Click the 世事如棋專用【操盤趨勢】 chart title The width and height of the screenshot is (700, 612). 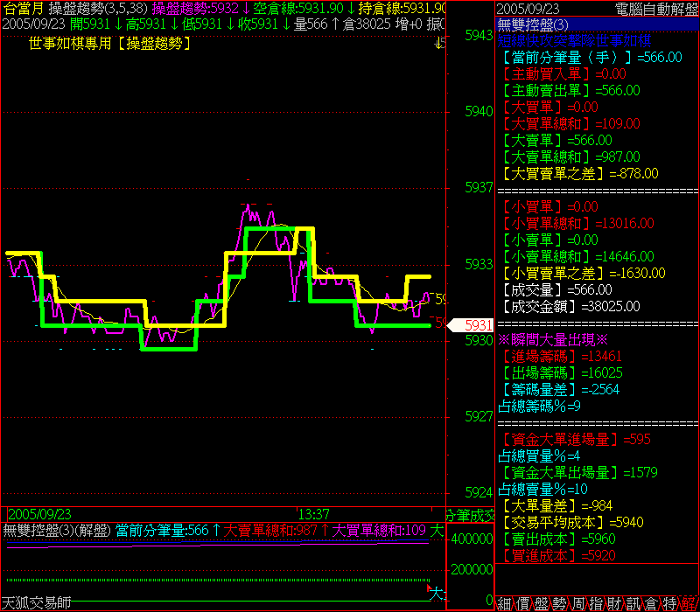pos(109,42)
